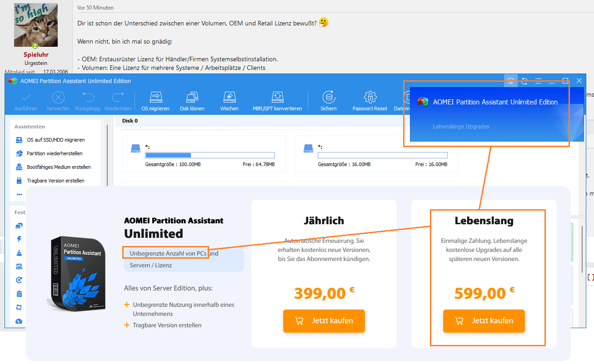594x364 pixels.
Task: Expand more wizards via the ellipsis
Action: point(19,194)
